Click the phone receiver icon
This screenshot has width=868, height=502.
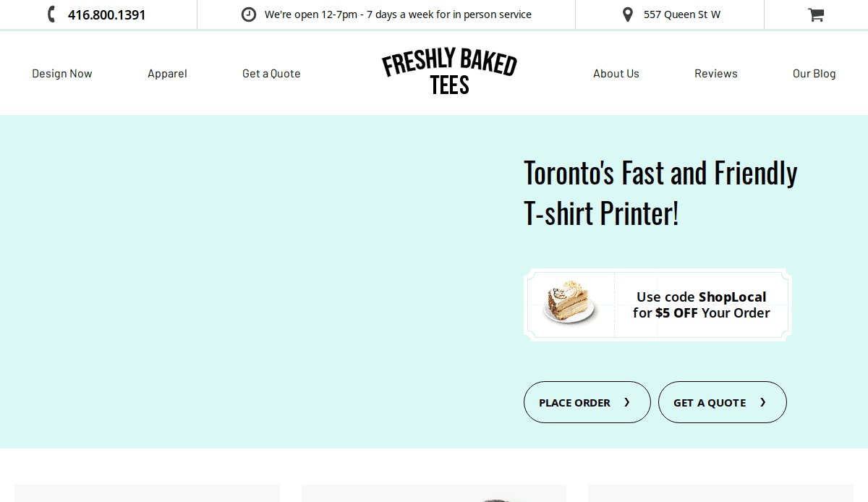[50, 14]
